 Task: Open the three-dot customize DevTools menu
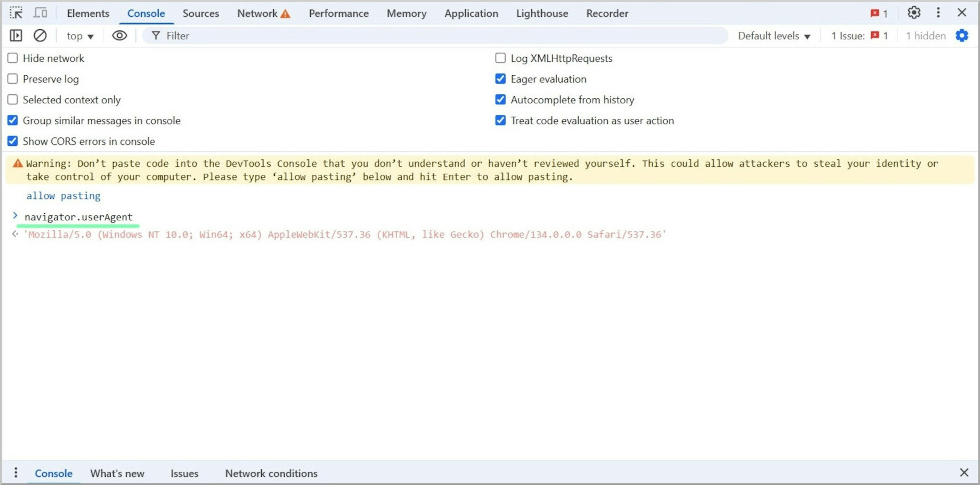coord(938,13)
